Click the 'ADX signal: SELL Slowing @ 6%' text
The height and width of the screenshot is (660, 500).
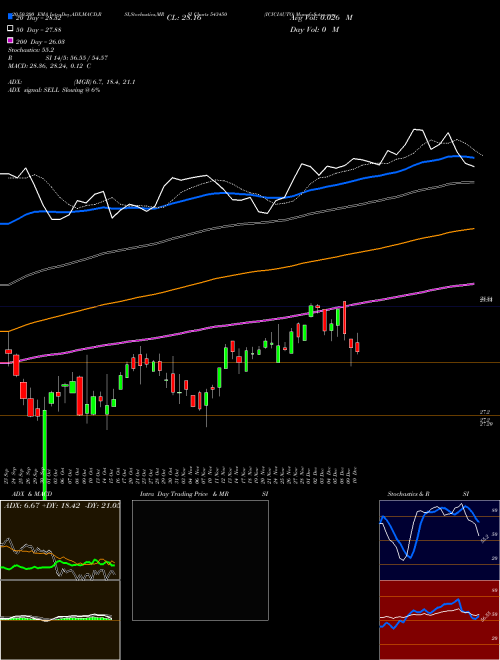click(x=54, y=90)
